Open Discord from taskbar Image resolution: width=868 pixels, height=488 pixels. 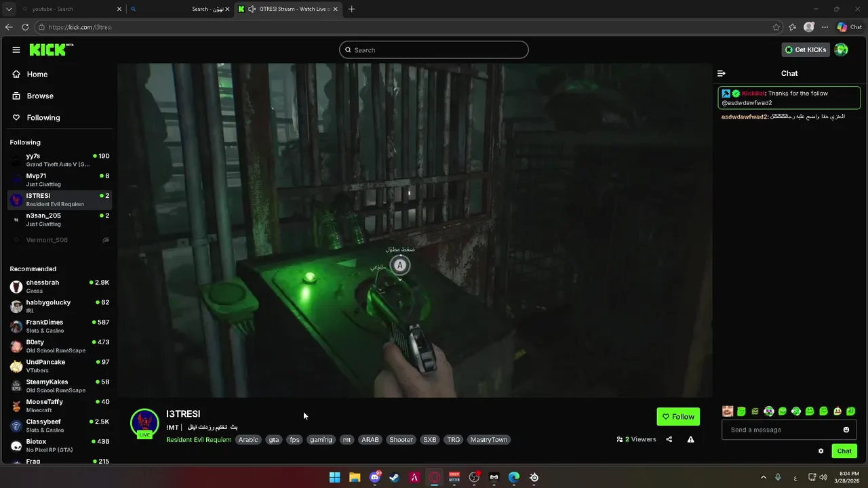tap(374, 477)
